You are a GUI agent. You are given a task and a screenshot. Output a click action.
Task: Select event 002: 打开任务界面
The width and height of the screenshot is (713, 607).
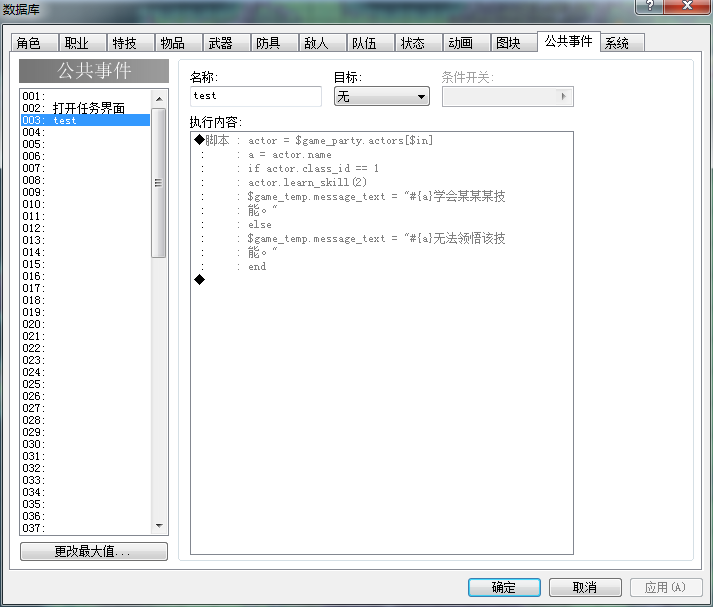85,108
